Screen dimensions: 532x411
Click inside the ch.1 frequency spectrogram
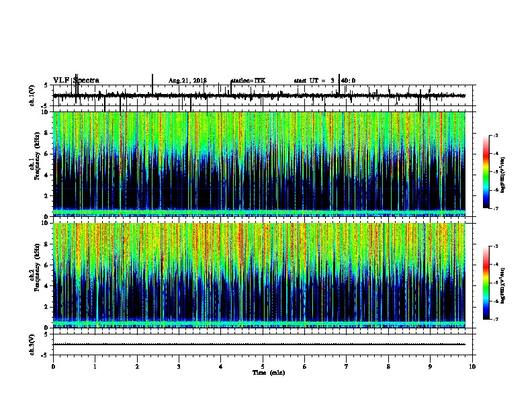coord(259,164)
